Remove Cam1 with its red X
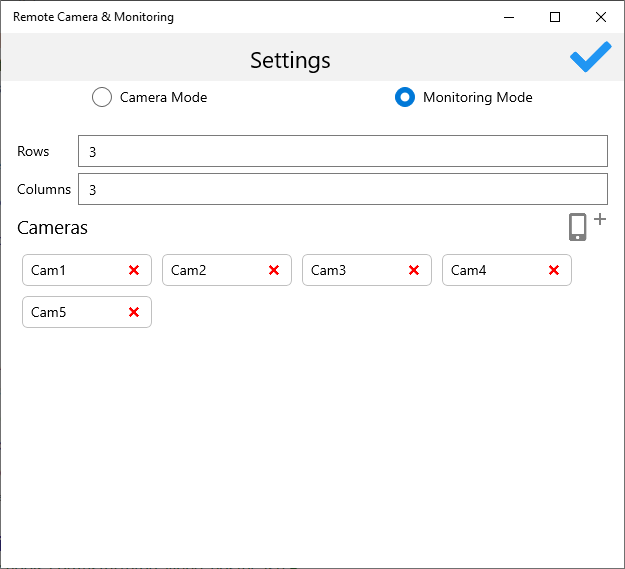 coord(134,270)
